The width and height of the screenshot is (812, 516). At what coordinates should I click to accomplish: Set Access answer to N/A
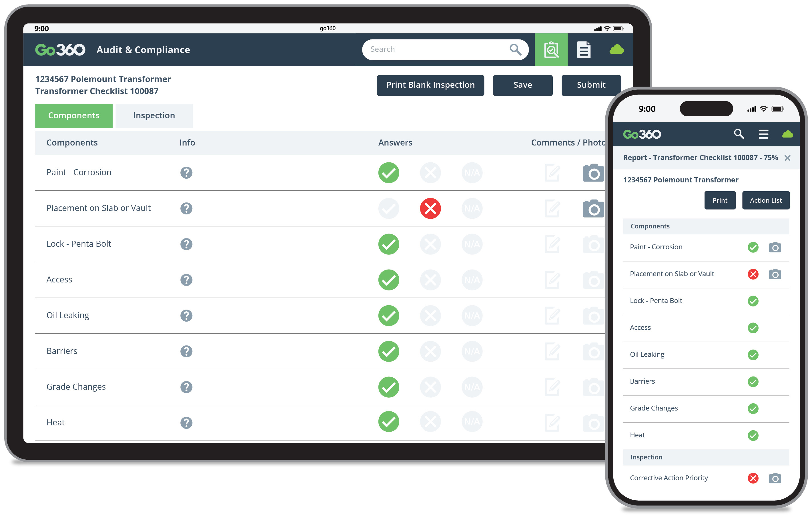[x=472, y=280]
